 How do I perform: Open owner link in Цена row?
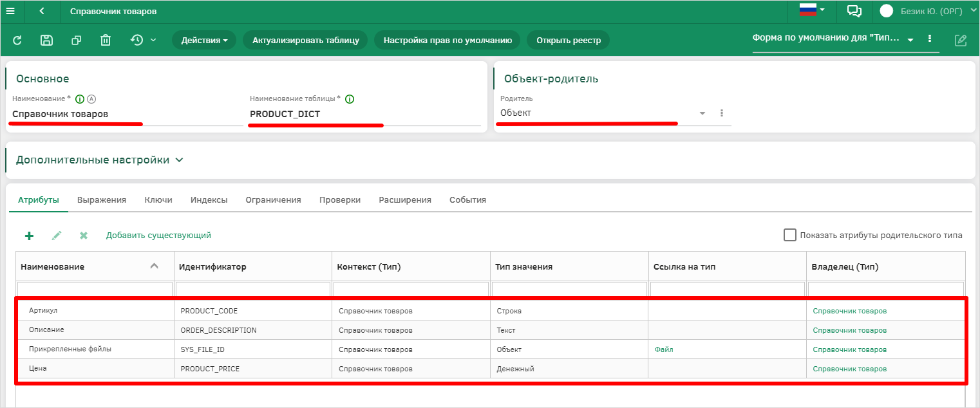tap(849, 369)
